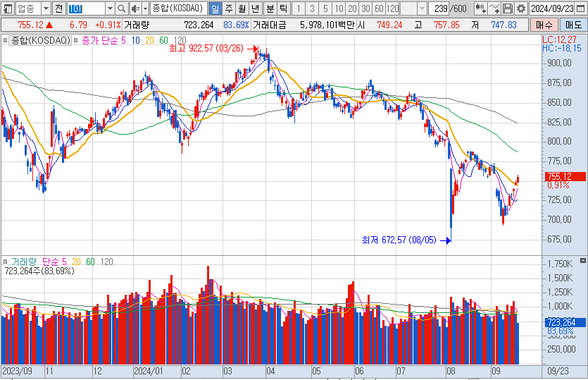This screenshot has width=588, height=380.
Task: Toggle the square before 종합(KOSDAQ) legend
Action: point(6,40)
